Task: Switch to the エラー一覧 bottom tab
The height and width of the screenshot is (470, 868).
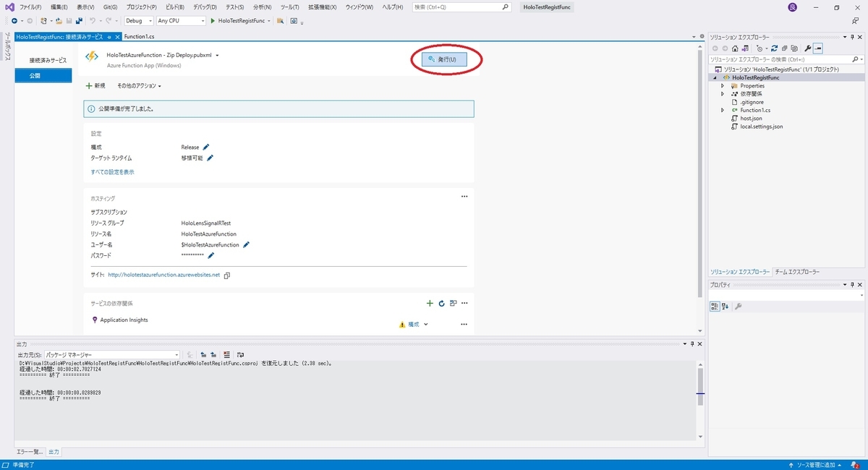Action: pyautogui.click(x=30, y=452)
